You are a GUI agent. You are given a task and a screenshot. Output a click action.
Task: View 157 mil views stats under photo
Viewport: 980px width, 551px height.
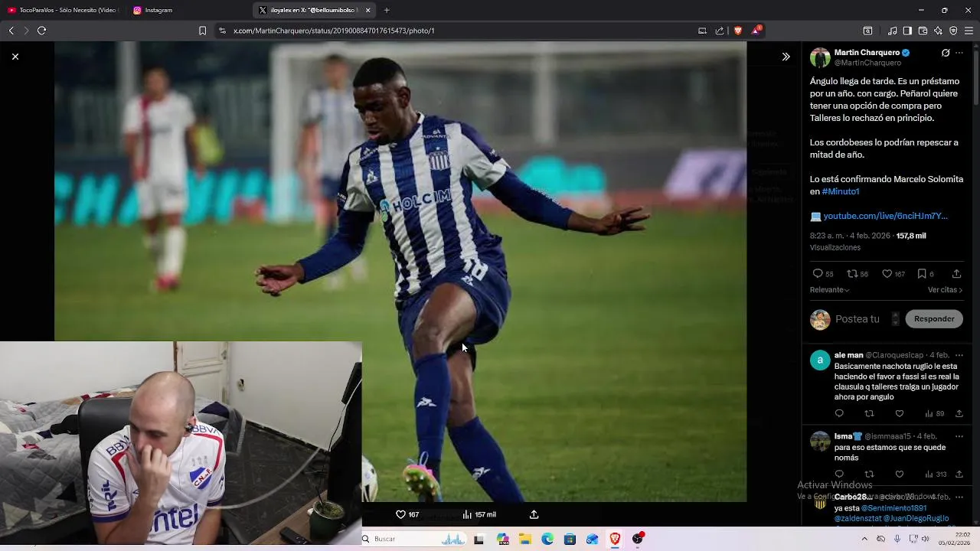(x=479, y=514)
